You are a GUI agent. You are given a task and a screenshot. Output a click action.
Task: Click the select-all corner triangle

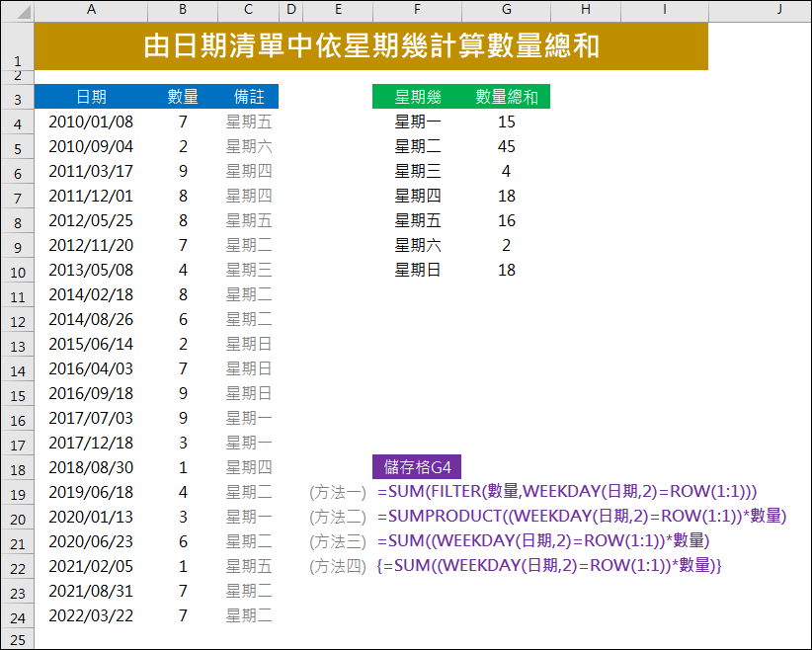click(x=24, y=12)
